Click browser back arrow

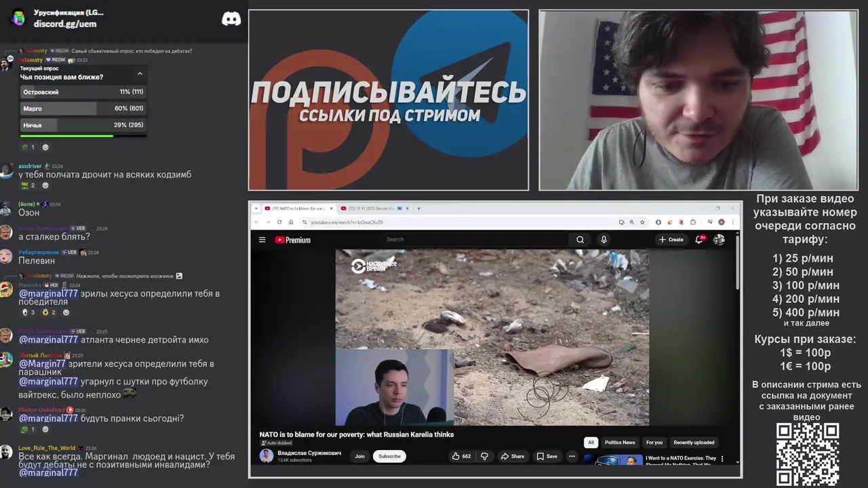pos(256,222)
